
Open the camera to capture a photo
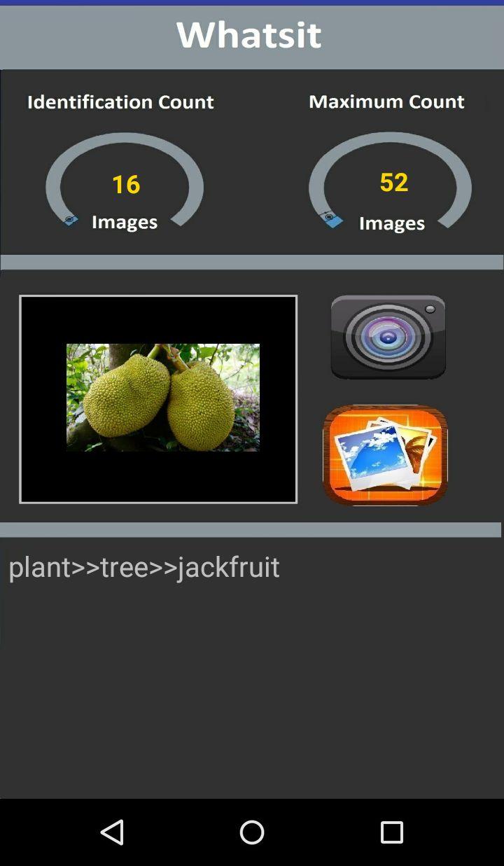click(388, 337)
